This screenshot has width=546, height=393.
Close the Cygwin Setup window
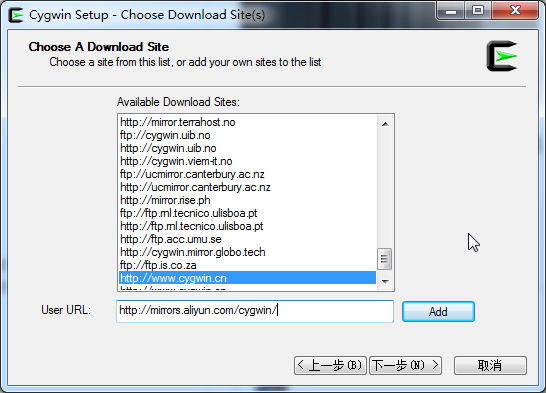coord(515,11)
